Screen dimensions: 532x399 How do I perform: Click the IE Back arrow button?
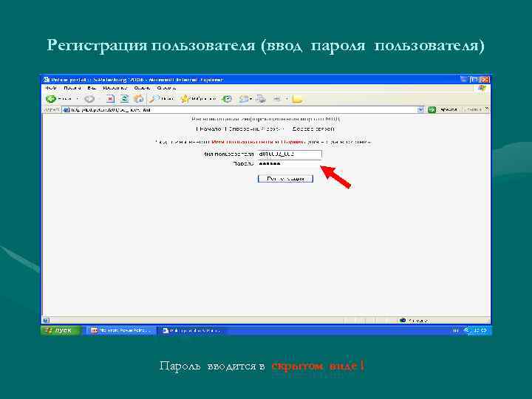(x=51, y=99)
